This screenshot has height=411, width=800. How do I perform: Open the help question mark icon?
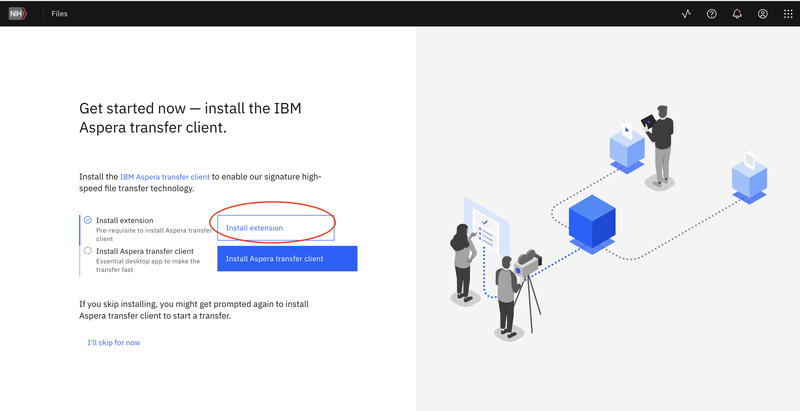click(x=711, y=14)
